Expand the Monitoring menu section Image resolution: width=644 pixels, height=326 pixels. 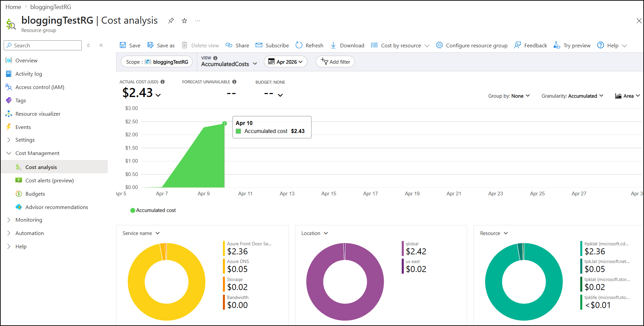[x=29, y=220]
